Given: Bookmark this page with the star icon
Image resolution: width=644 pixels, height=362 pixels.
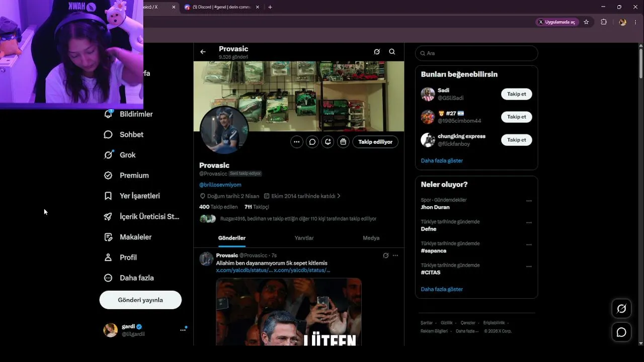Looking at the screenshot, I should tap(586, 22).
